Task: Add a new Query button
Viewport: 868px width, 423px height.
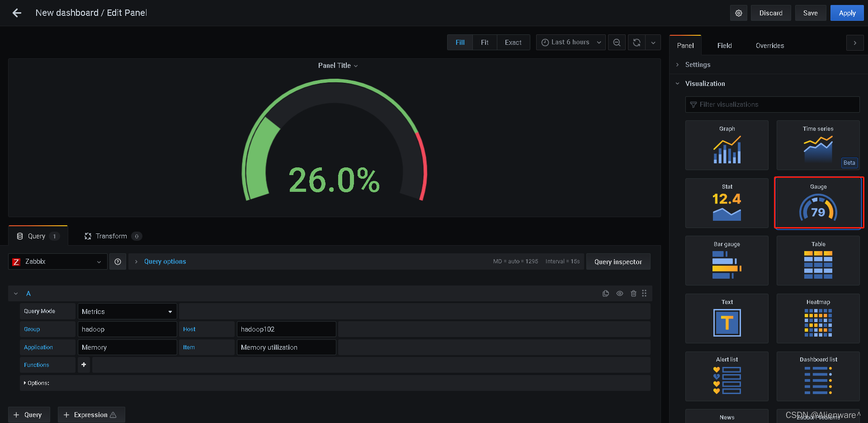Action: 29,415
